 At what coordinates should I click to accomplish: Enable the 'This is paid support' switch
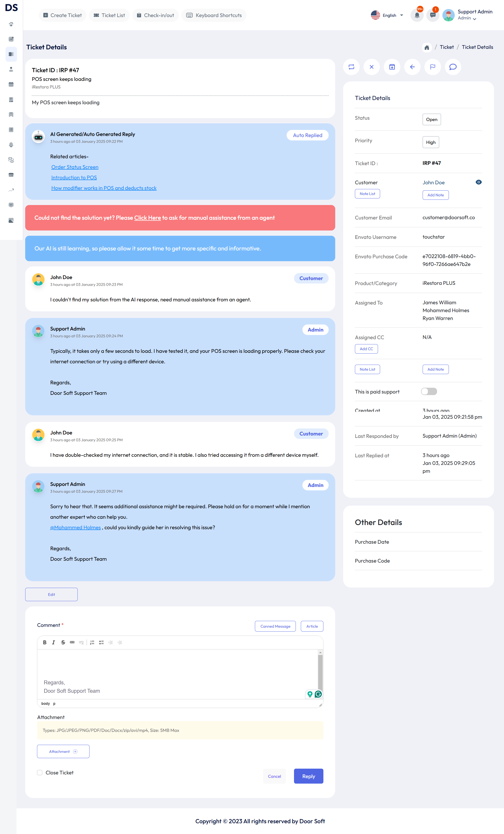[429, 391]
